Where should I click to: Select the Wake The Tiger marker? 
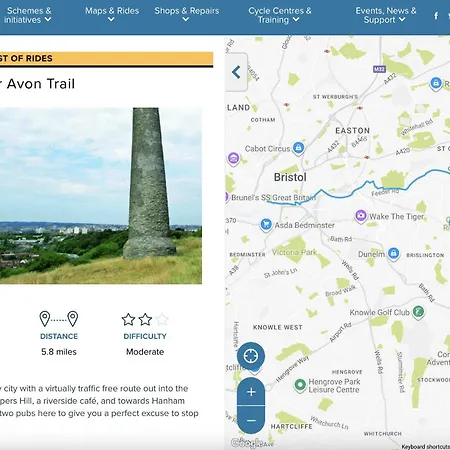[361, 216]
